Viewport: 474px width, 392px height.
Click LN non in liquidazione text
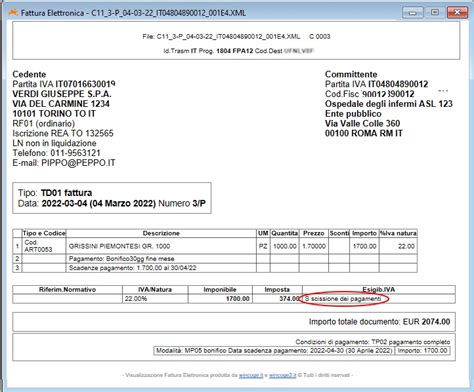[x=54, y=143]
